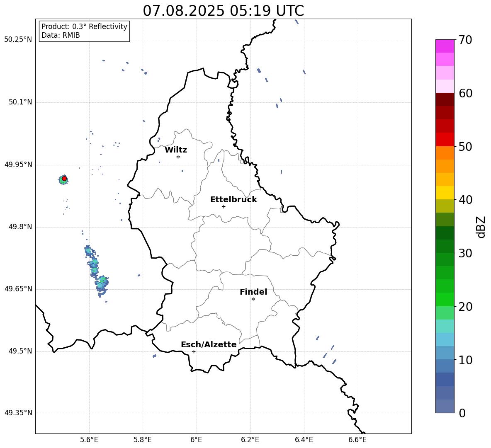
Task: Click the elongated radar echo southwest of Wiltz
Action: (96, 271)
